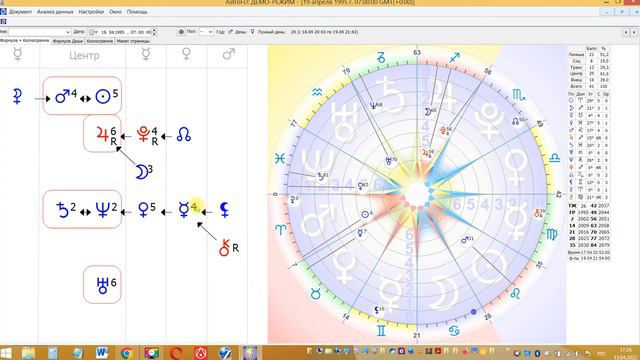
Task: Click the Venus column header symbol
Action: pyautogui.click(x=187, y=54)
